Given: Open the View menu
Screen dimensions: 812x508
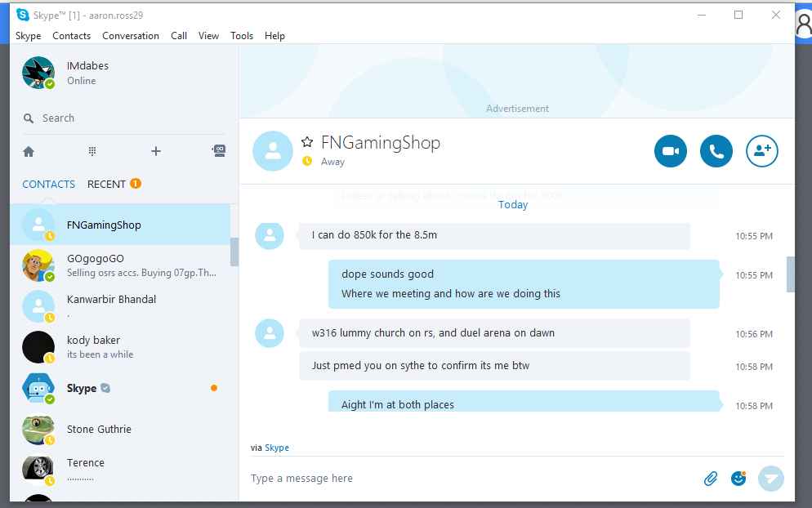Looking at the screenshot, I should (x=208, y=36).
